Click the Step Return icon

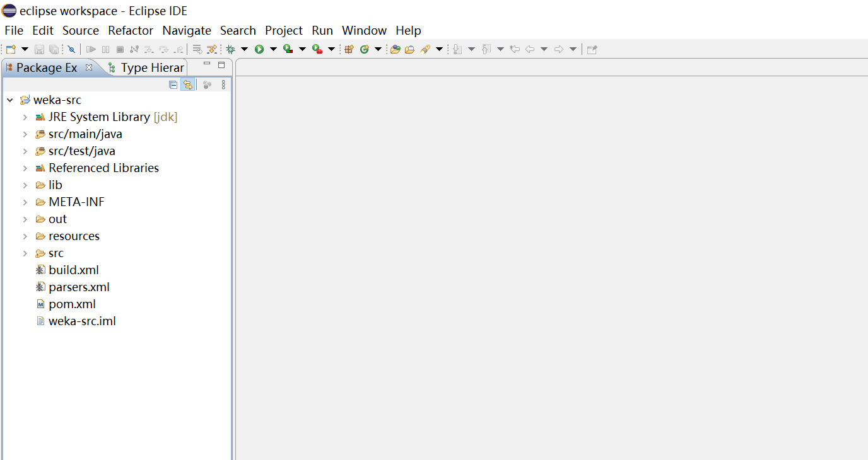point(179,49)
